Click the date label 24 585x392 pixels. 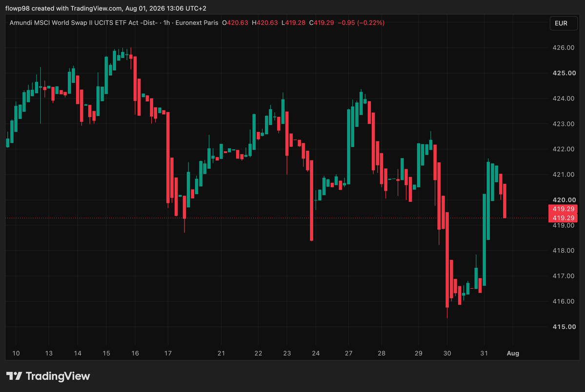316,353
